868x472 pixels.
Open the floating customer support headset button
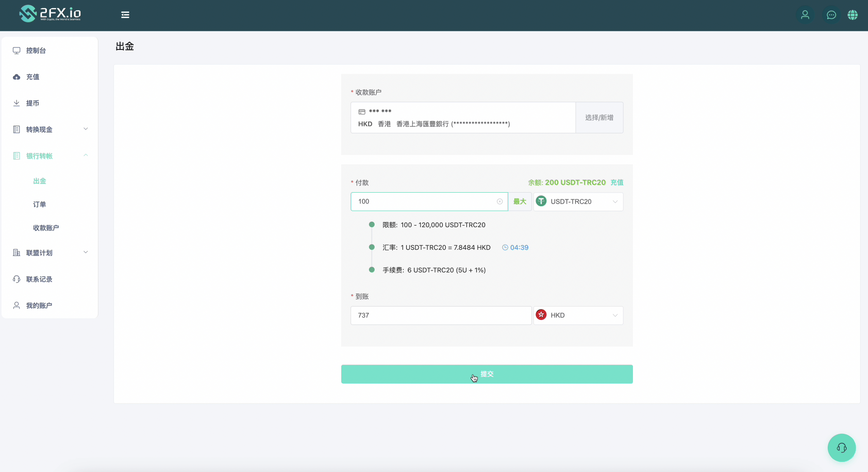(x=841, y=448)
